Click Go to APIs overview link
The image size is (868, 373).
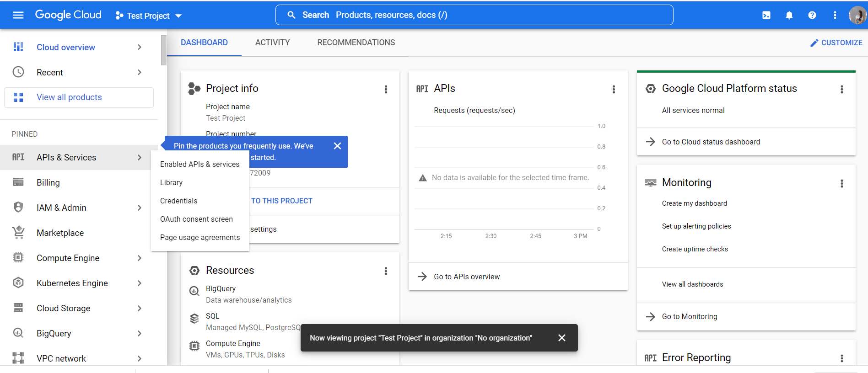click(467, 277)
